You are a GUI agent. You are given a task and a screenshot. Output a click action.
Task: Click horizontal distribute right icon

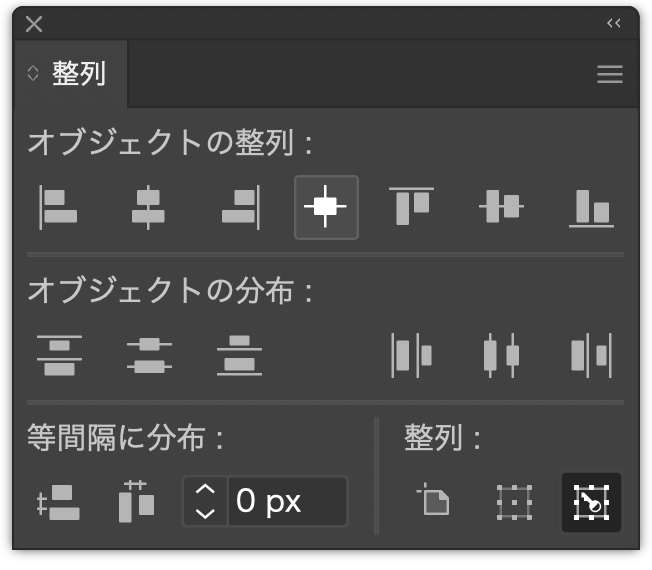(x=591, y=355)
